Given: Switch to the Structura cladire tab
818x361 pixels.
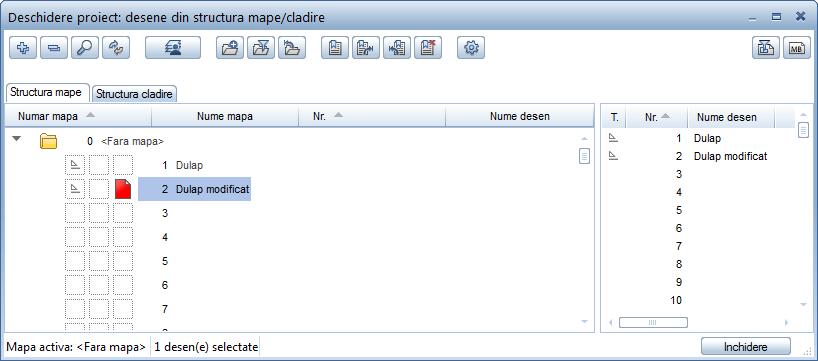Looking at the screenshot, I should pyautogui.click(x=134, y=94).
